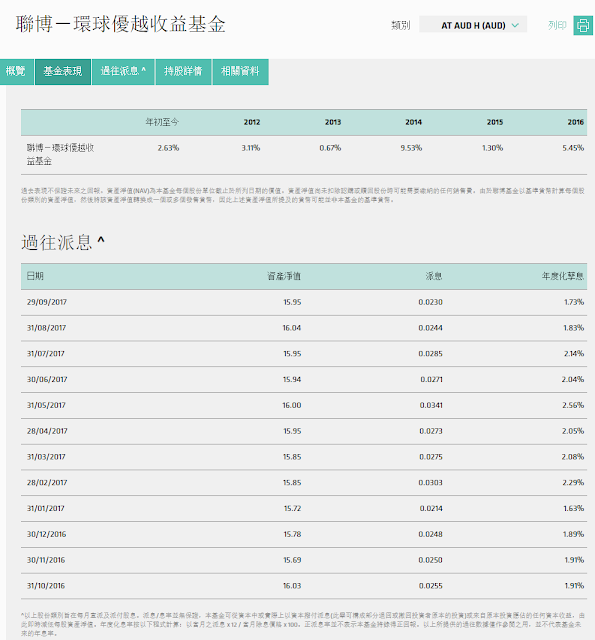
Task: Click the 年初至今 column header
Action: [x=162, y=122]
